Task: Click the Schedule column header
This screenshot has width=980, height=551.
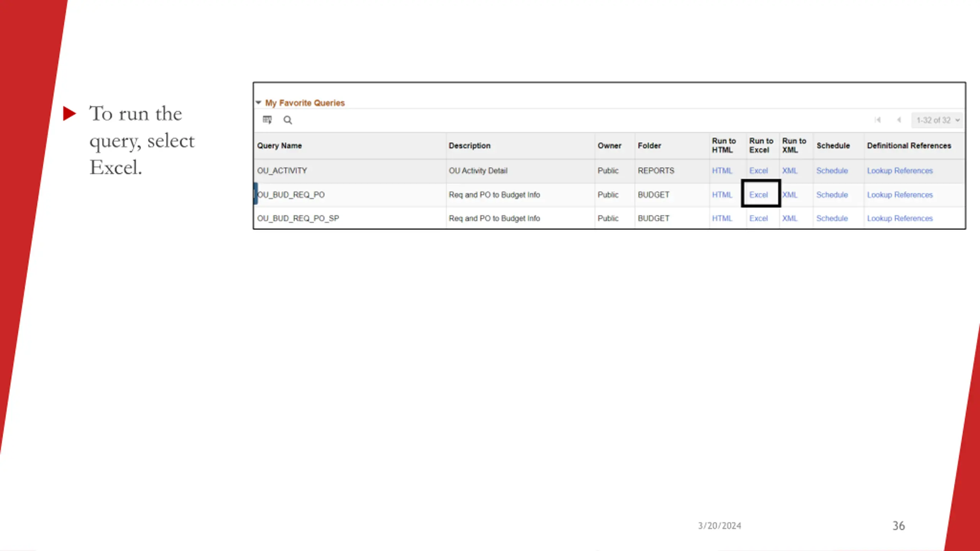Action: coord(833,145)
